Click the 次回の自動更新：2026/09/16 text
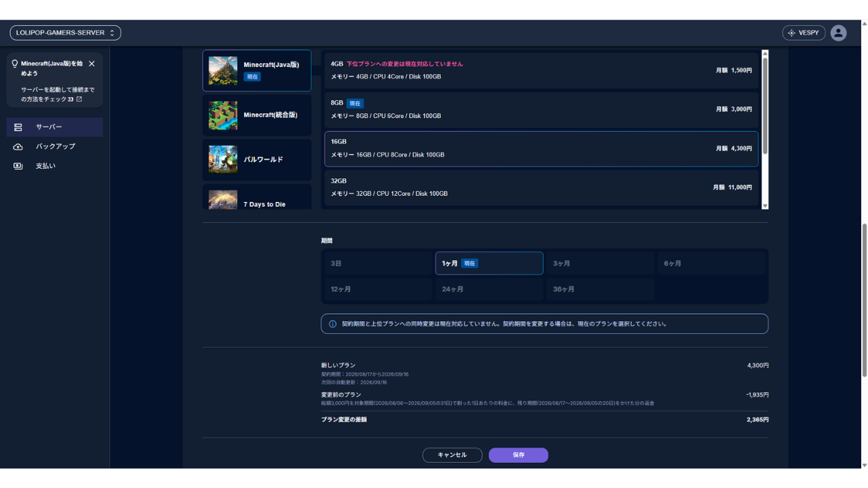 pyautogui.click(x=354, y=382)
